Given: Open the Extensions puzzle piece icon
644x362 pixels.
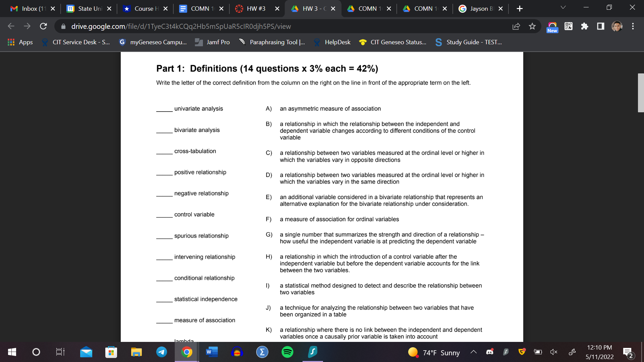Looking at the screenshot, I should point(585,26).
